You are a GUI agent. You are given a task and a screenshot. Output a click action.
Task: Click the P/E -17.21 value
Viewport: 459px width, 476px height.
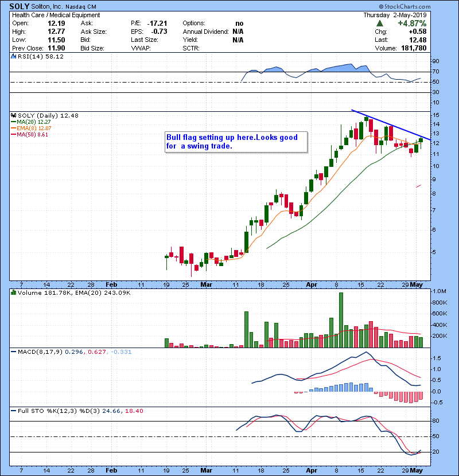157,24
